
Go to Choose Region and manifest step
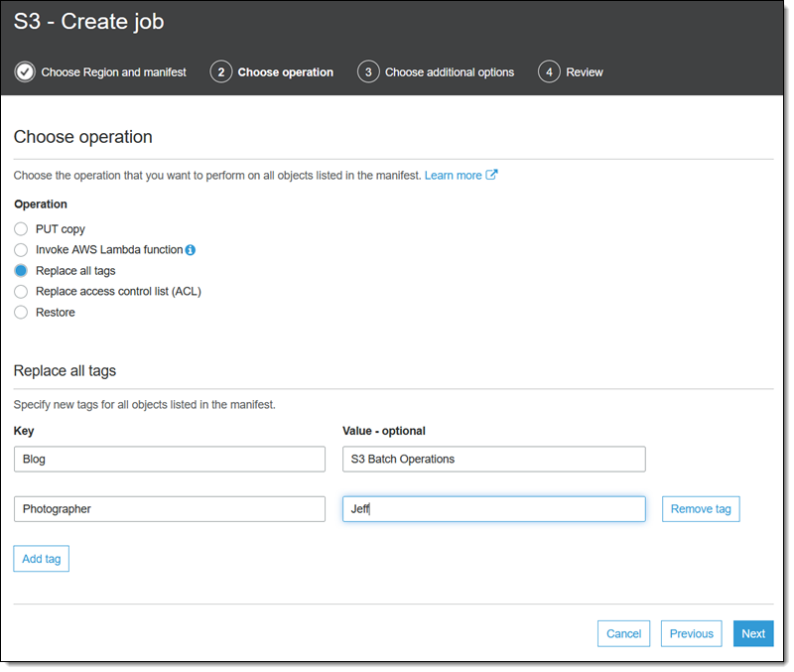pyautogui.click(x=113, y=72)
